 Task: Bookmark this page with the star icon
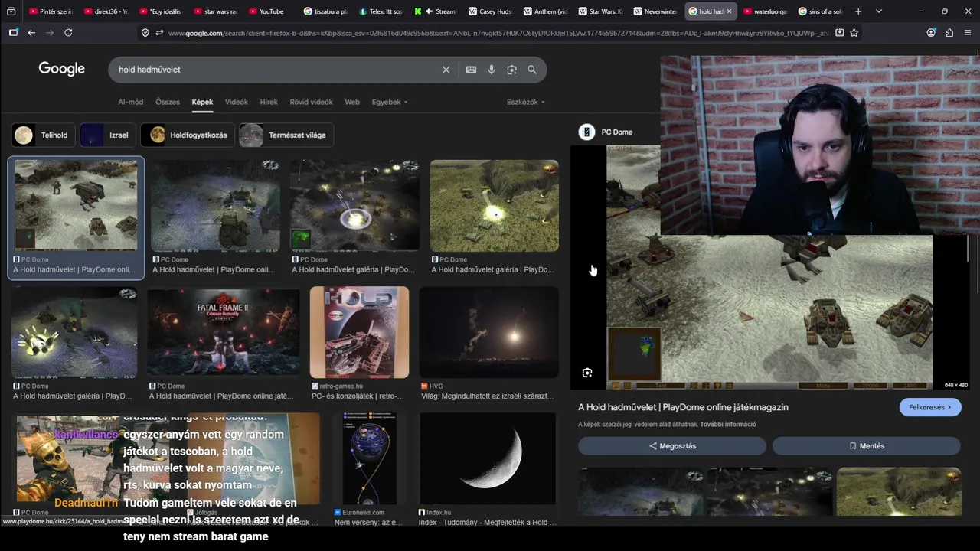click(854, 33)
